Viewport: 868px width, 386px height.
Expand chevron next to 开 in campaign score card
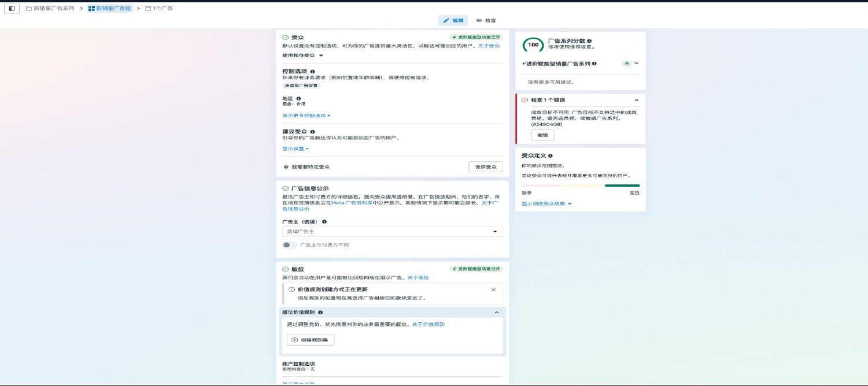click(637, 64)
